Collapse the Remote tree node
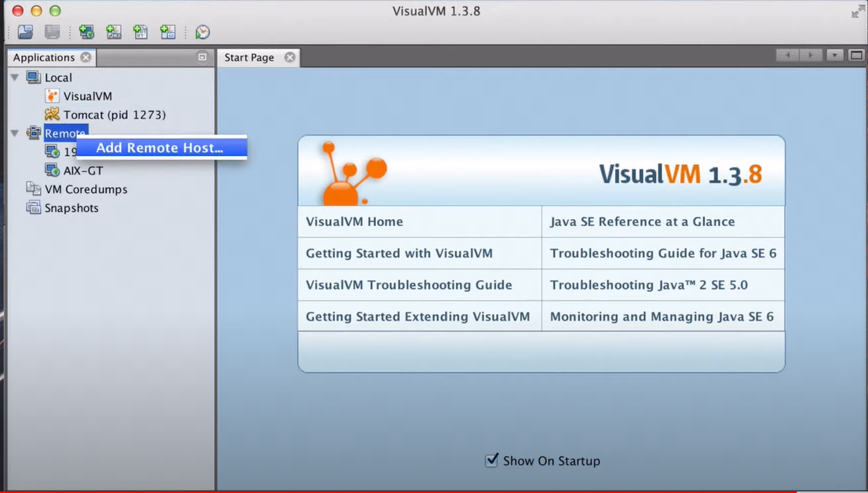The width and height of the screenshot is (868, 493). point(15,133)
